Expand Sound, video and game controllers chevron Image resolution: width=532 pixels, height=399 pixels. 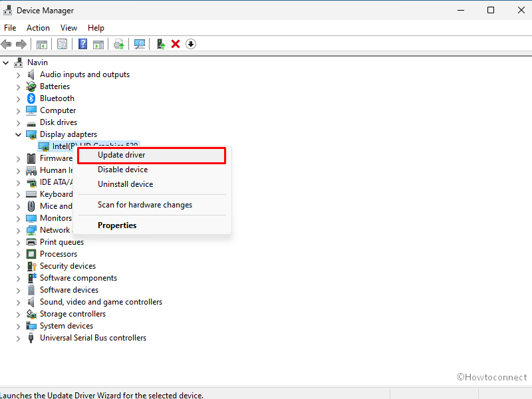(x=19, y=303)
